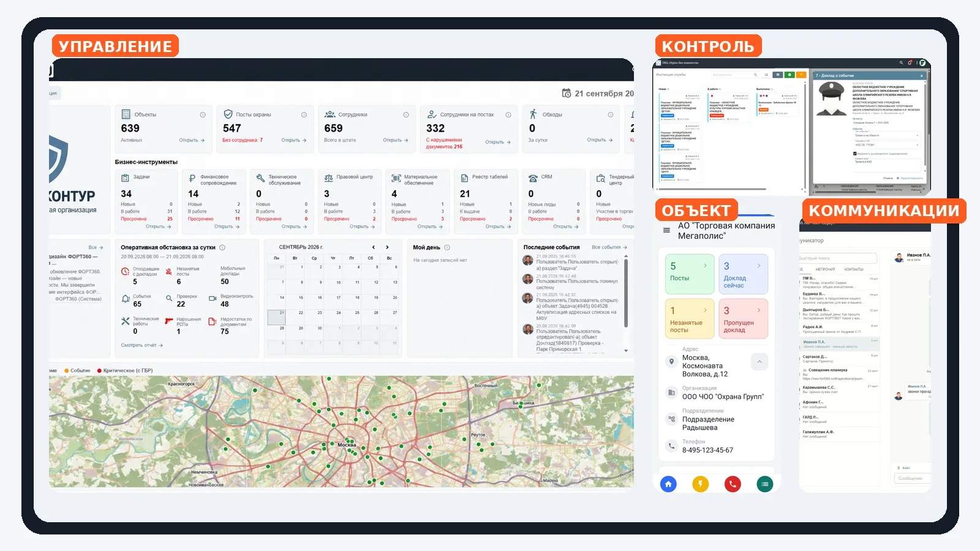The width and height of the screenshot is (980, 551).
Task: Go to next month in calendar
Action: (387, 247)
